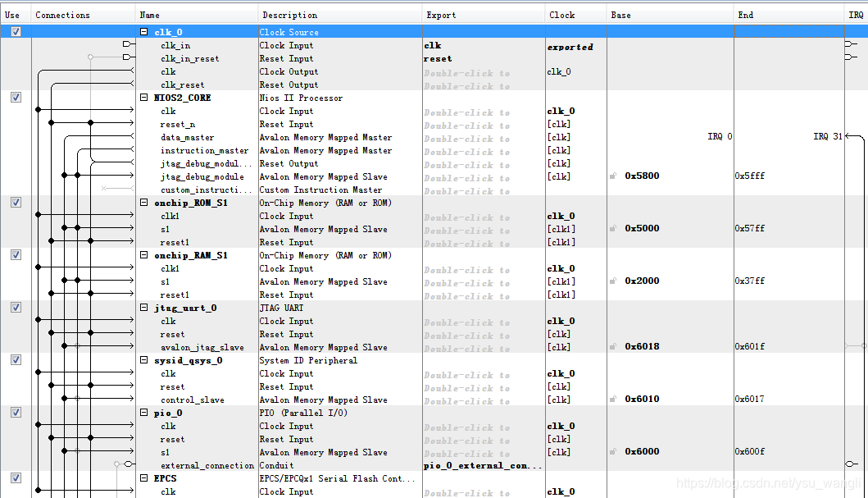Uncheck the Use checkbox next to EPCS
The image size is (868, 498).
click(16, 477)
